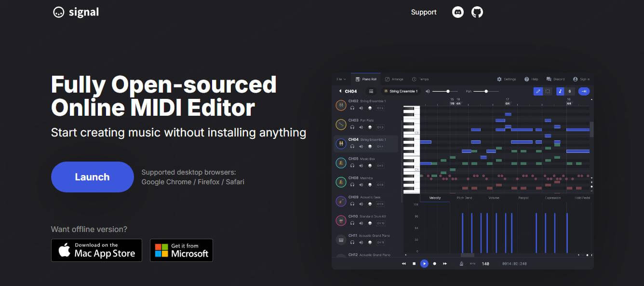Image resolution: width=644 pixels, height=286 pixels.
Task: Click the Discord icon in the page header
Action: point(457,12)
